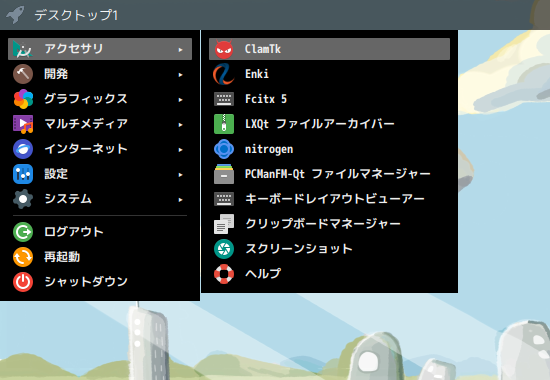This screenshot has width=550, height=380.
Task: Open クリップボードマネージャー entry
Action: coord(329,224)
